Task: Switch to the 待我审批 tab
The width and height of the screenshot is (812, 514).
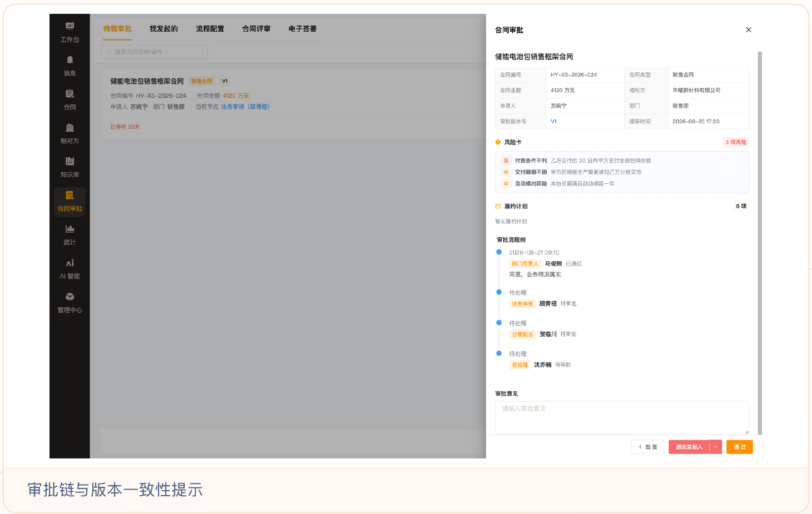Action: tap(117, 29)
